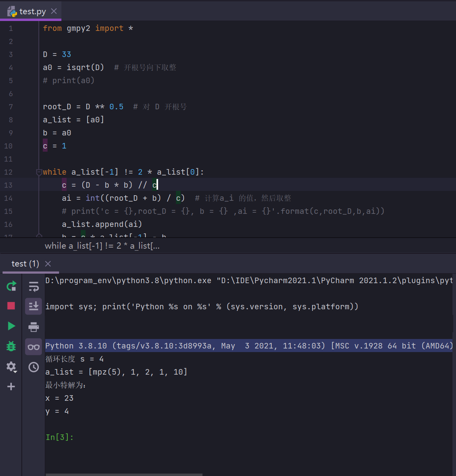The width and height of the screenshot is (456, 476).
Task: Click 'ai = int((root_D + b) / c)' line
Action: (123, 198)
